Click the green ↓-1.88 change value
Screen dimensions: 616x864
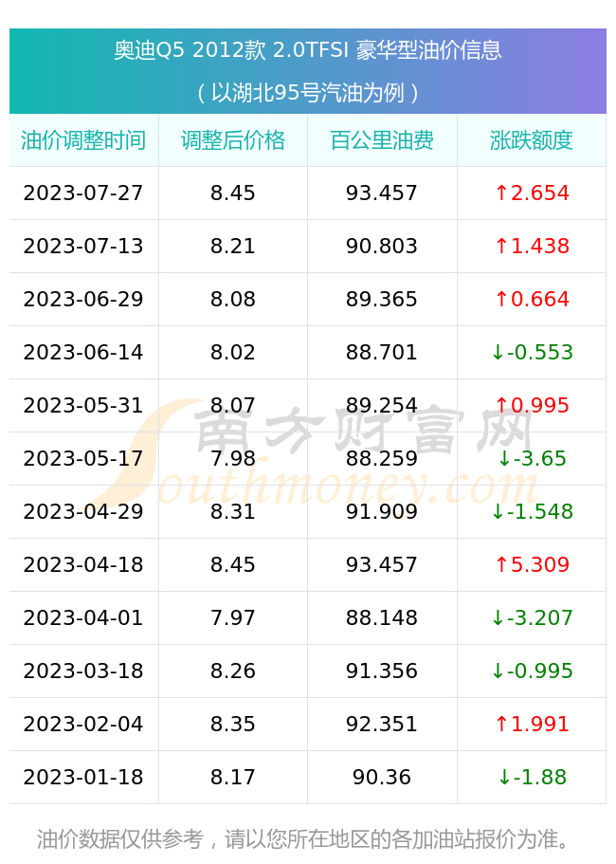pos(532,778)
